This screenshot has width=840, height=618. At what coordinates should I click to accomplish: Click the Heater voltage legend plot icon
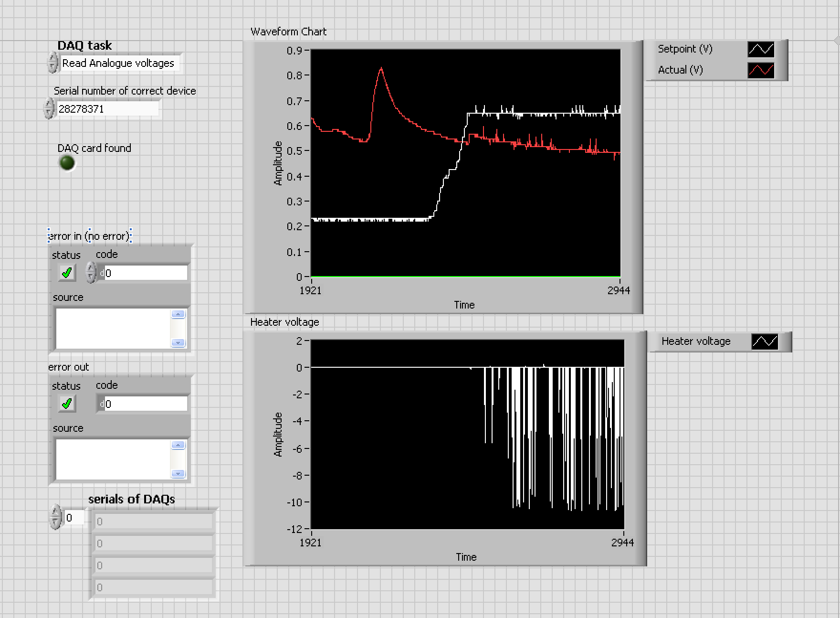(765, 341)
